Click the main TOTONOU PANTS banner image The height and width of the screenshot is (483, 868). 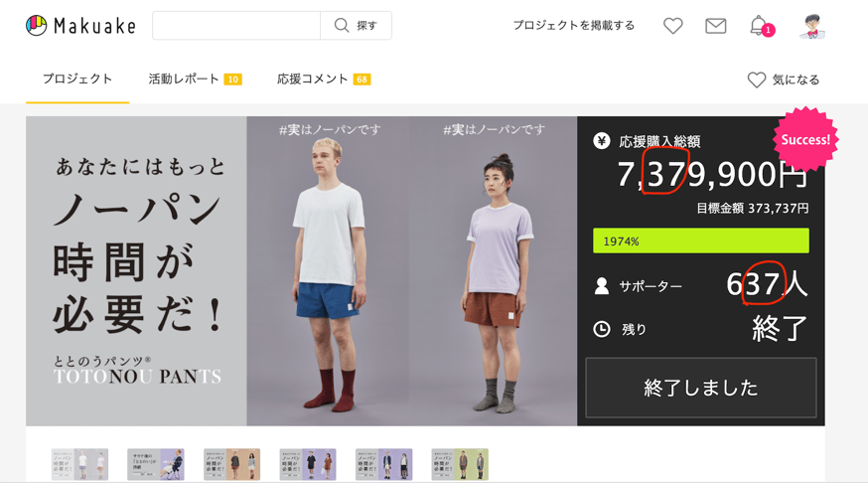[301, 271]
